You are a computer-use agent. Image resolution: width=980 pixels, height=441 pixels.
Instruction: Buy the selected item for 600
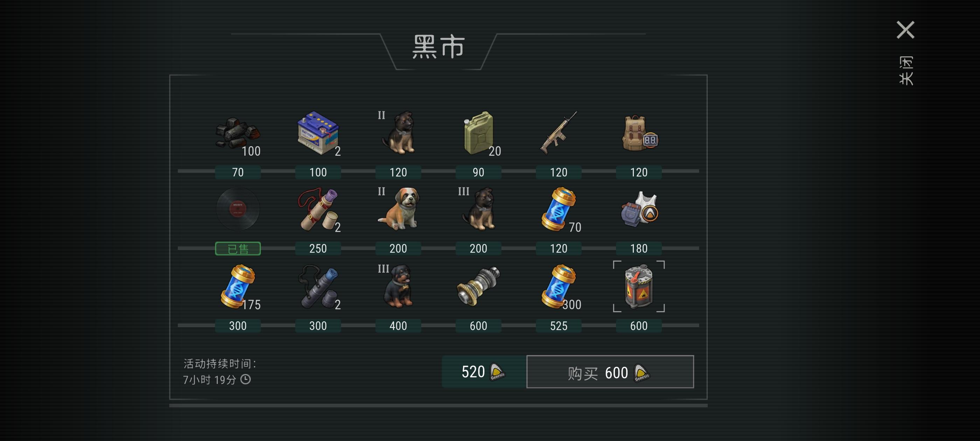click(x=610, y=372)
